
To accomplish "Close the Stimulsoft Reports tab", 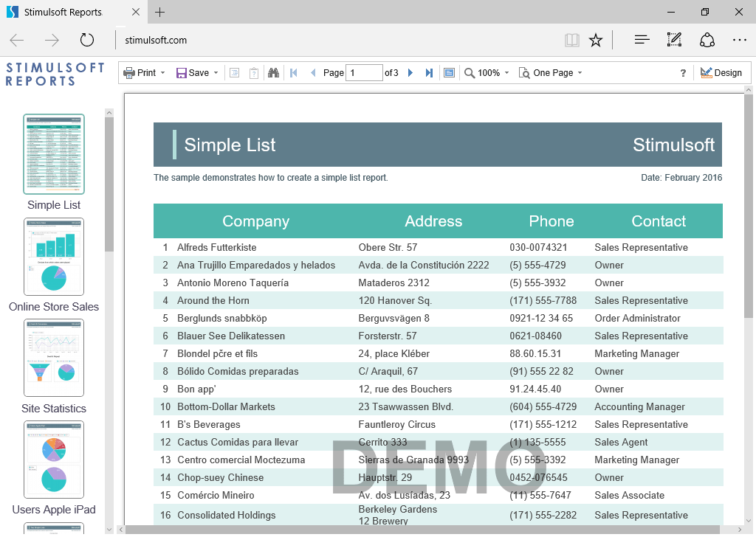I will pyautogui.click(x=136, y=12).
